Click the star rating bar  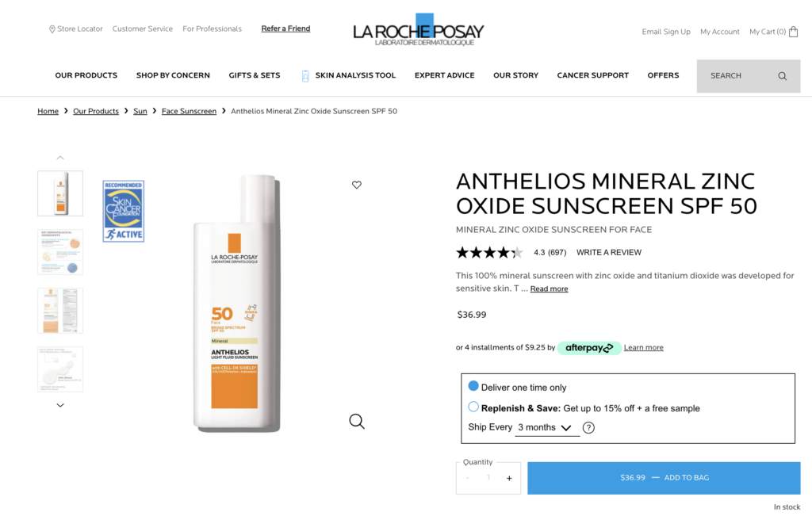point(489,253)
